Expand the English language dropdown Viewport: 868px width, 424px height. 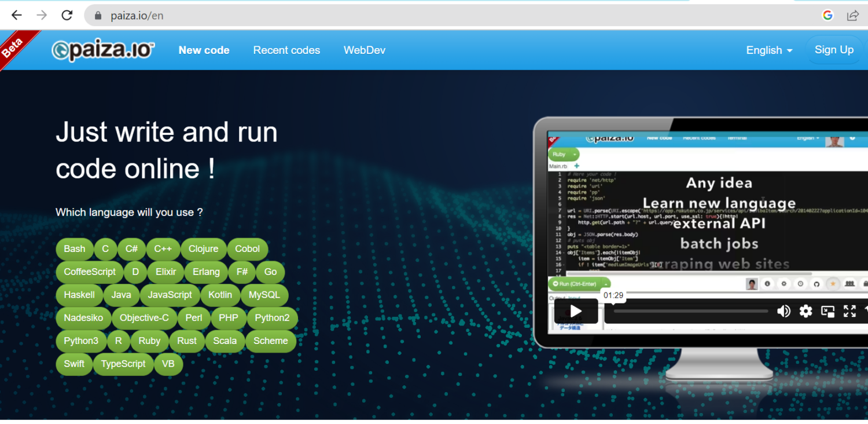pyautogui.click(x=769, y=50)
